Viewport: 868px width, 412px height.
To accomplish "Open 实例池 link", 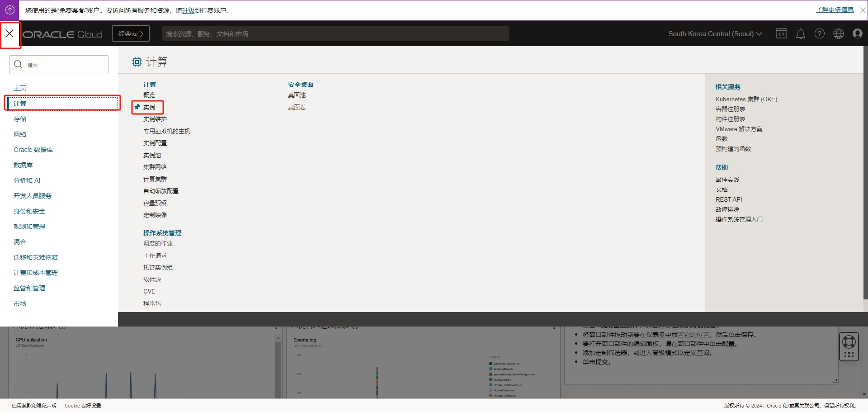I will [x=152, y=155].
